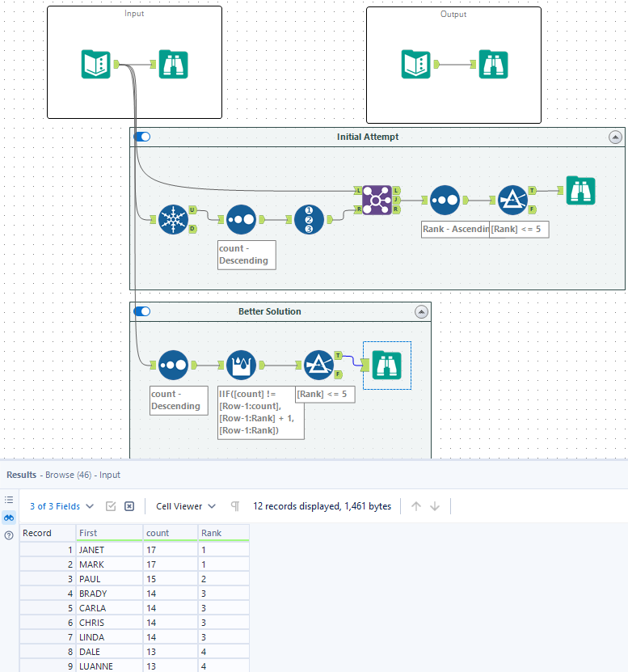This screenshot has width=628, height=672.
Task: Click Rank value 2 in PAUL row
Action: click(224, 578)
